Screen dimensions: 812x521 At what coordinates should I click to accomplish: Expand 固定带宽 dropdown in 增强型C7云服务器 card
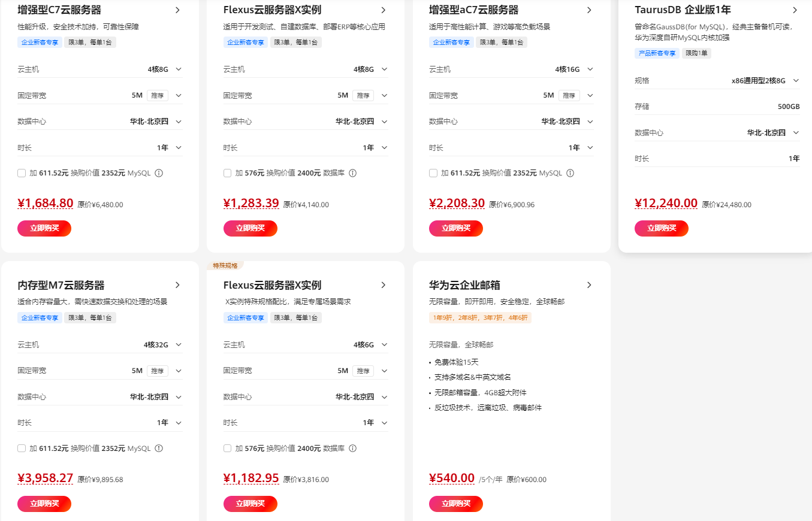tap(179, 95)
